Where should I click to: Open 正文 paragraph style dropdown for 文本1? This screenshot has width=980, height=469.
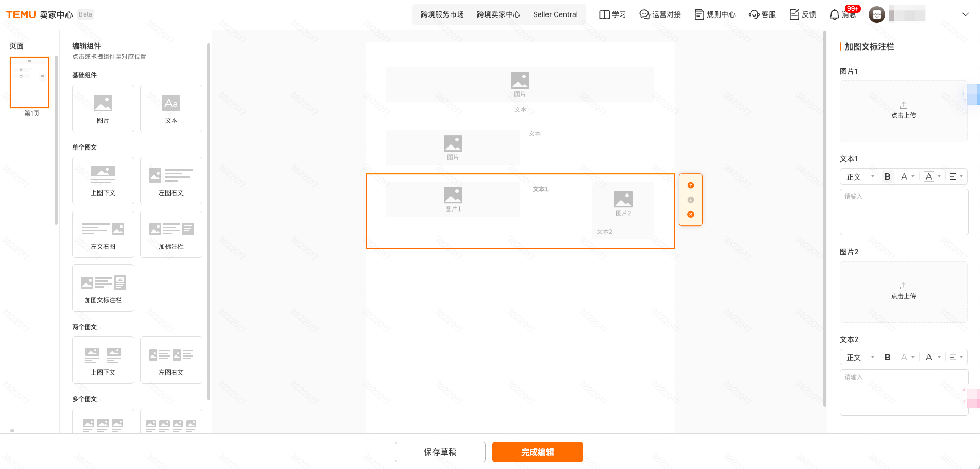click(860, 176)
